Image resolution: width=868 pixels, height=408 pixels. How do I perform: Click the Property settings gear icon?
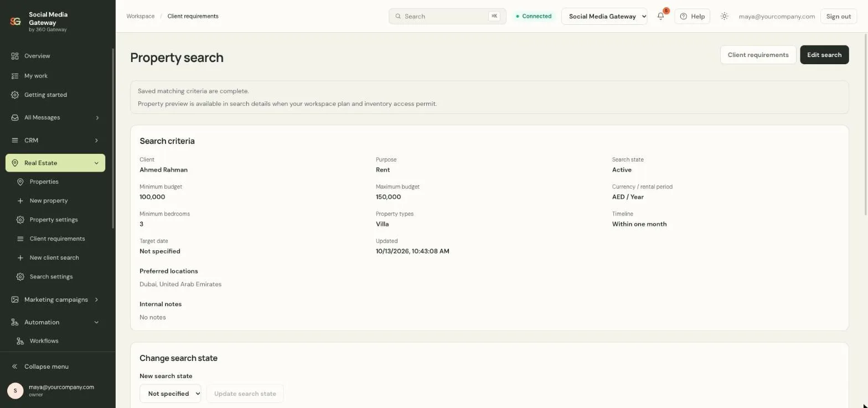tap(20, 220)
